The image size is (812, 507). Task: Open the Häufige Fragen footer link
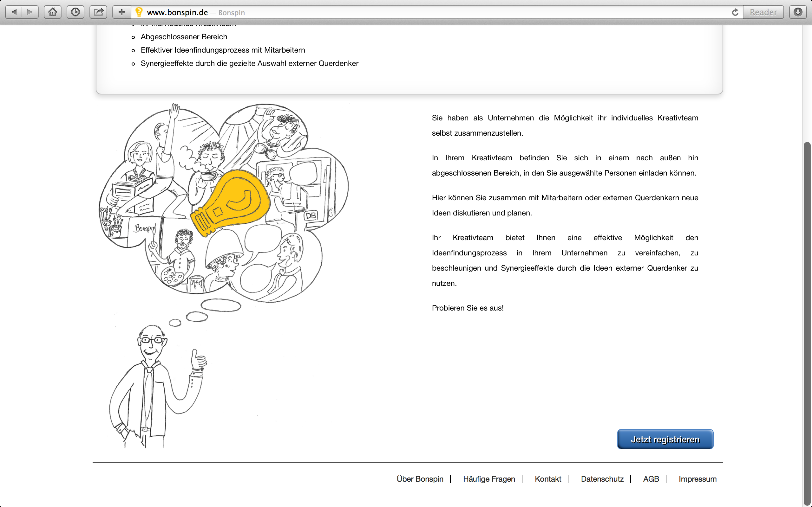(x=489, y=479)
